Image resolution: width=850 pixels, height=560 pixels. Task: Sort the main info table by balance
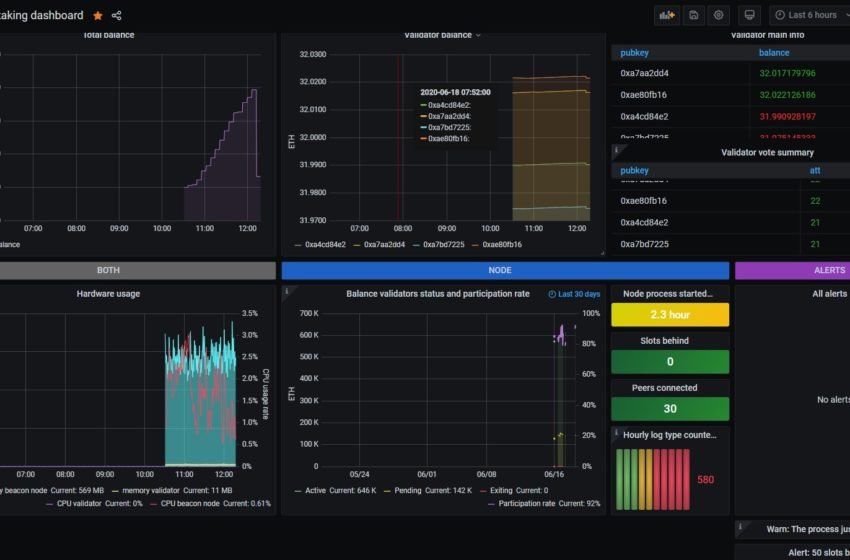pyautogui.click(x=774, y=53)
